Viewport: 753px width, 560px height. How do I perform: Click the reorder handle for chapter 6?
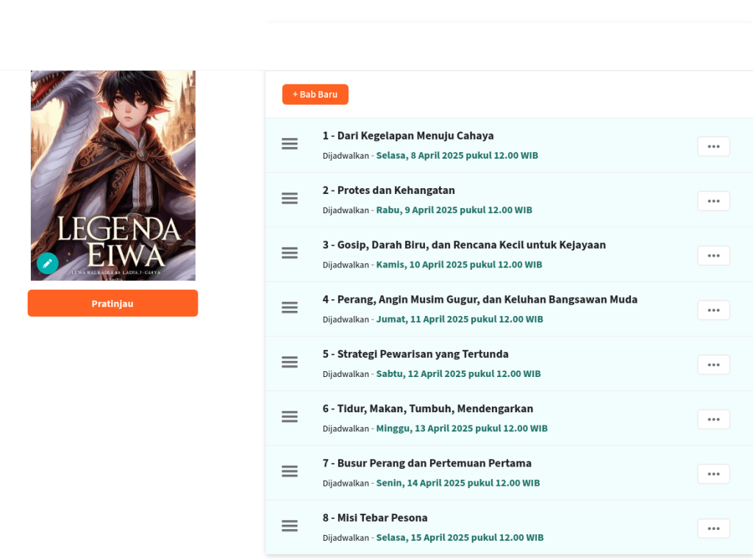(290, 417)
